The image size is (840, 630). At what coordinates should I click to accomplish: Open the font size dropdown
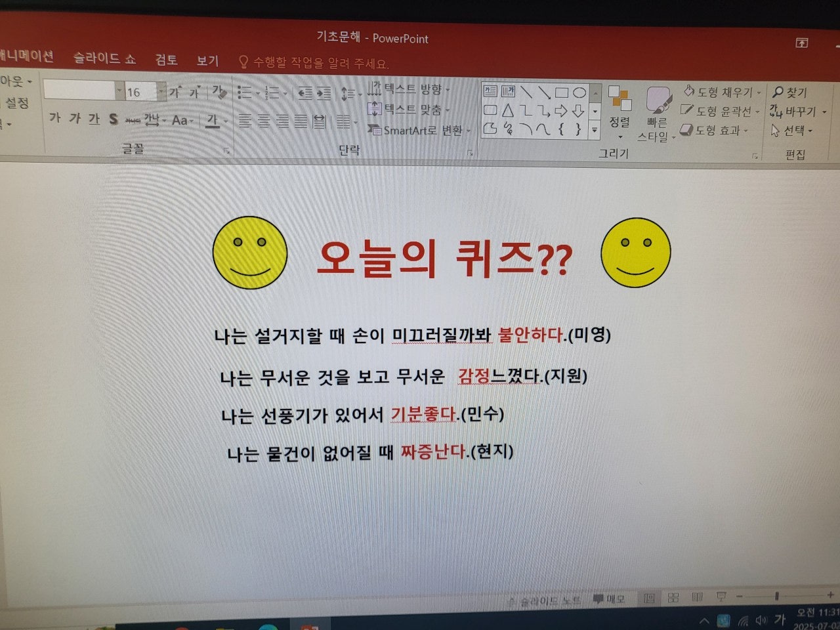[161, 92]
